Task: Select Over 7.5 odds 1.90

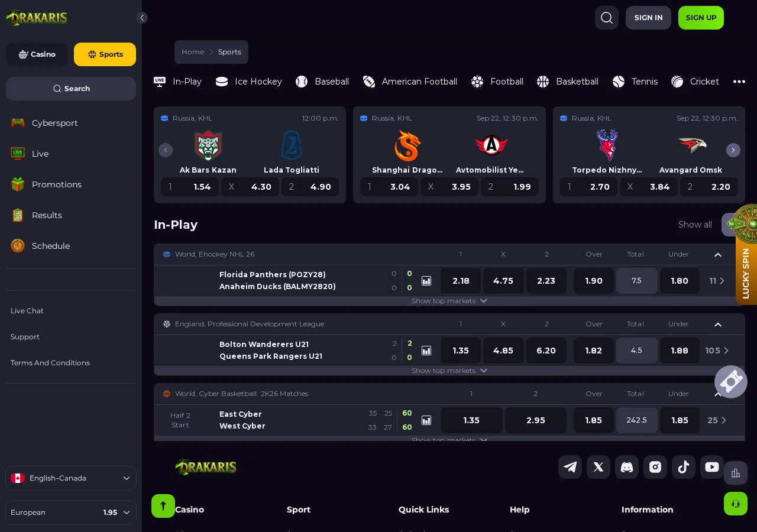Action: point(594,281)
